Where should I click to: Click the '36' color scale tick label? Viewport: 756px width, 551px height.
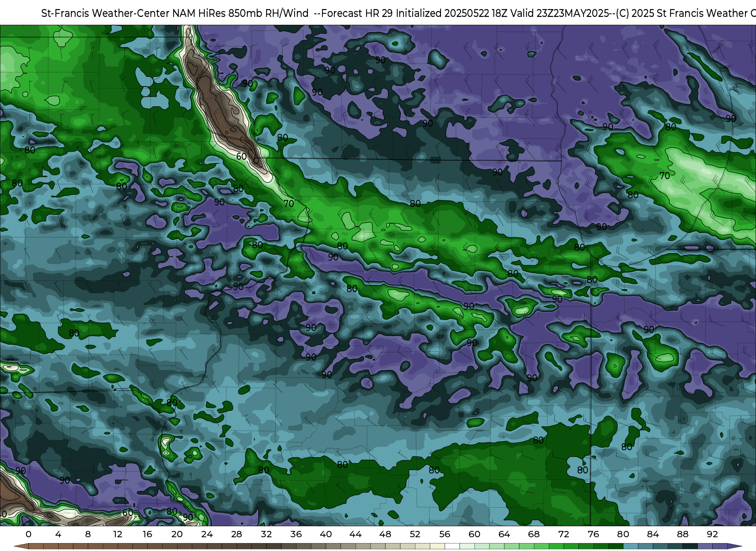click(296, 534)
